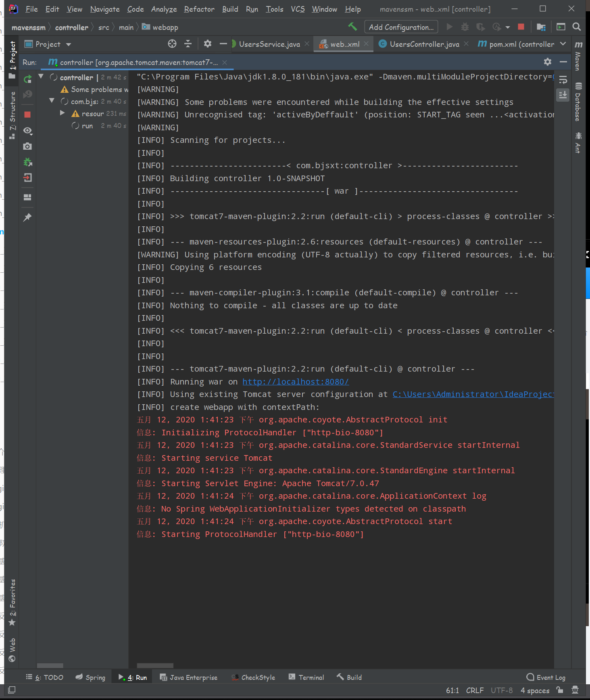Viewport: 590px width, 700px height.
Task: Click the read-only lock icon in status bar
Action: [560, 690]
